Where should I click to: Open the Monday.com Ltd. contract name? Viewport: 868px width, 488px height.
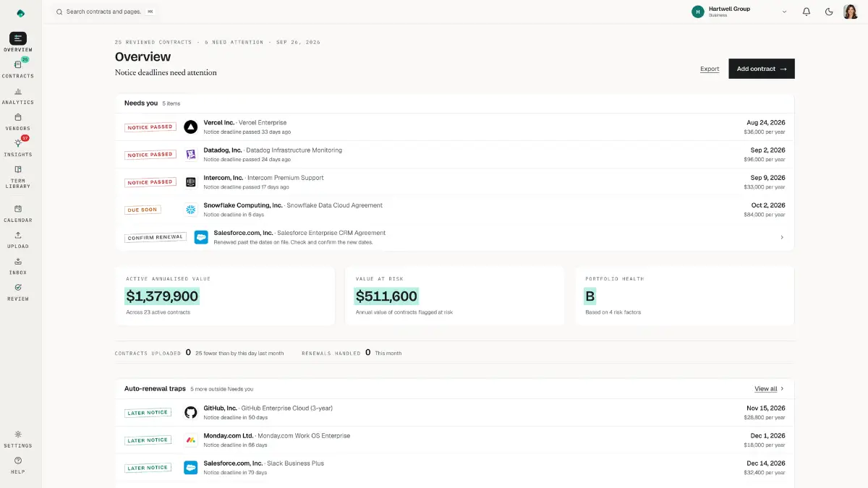tap(229, 436)
